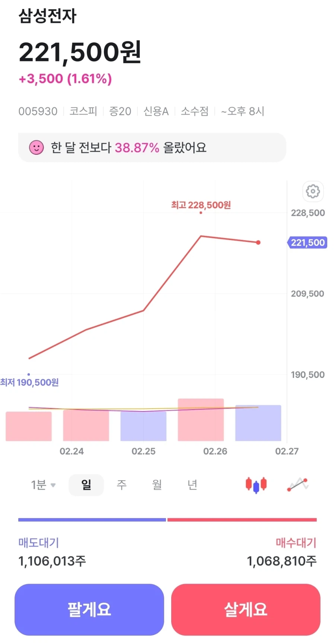This screenshot has height=644, width=335.
Task: Tap the 221,500 current price tag
Action: [307, 243]
